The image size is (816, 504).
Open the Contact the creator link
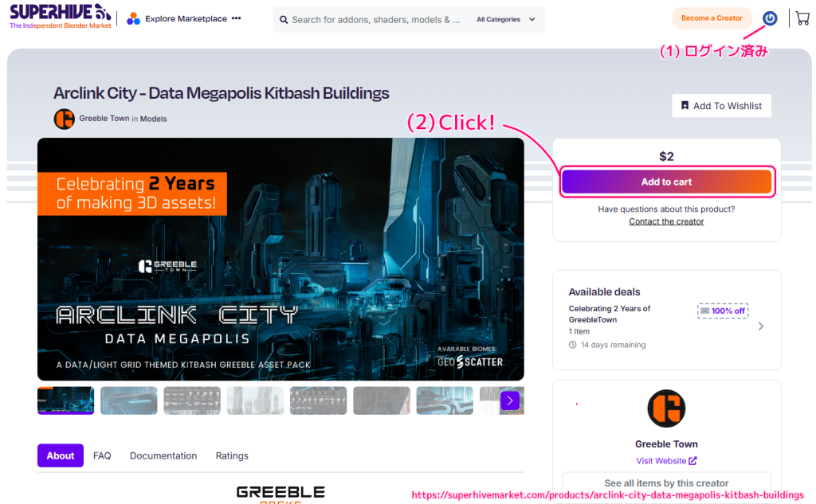click(x=666, y=221)
